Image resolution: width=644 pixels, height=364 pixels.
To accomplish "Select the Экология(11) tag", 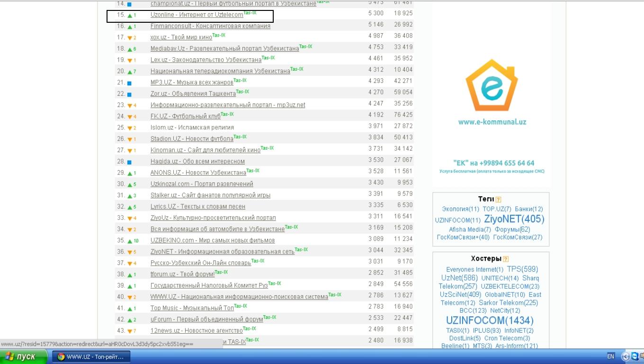I will coord(461,209).
